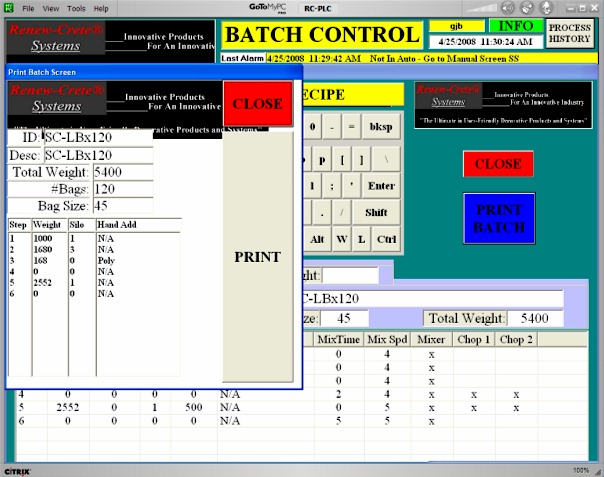Click the blue PRINT BATCH button

pos(499,218)
